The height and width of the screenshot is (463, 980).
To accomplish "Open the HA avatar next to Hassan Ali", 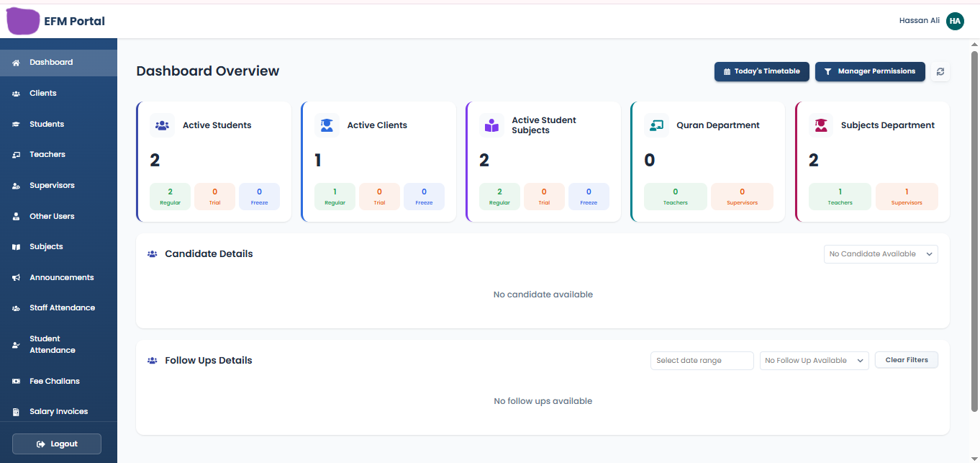I will coord(955,20).
